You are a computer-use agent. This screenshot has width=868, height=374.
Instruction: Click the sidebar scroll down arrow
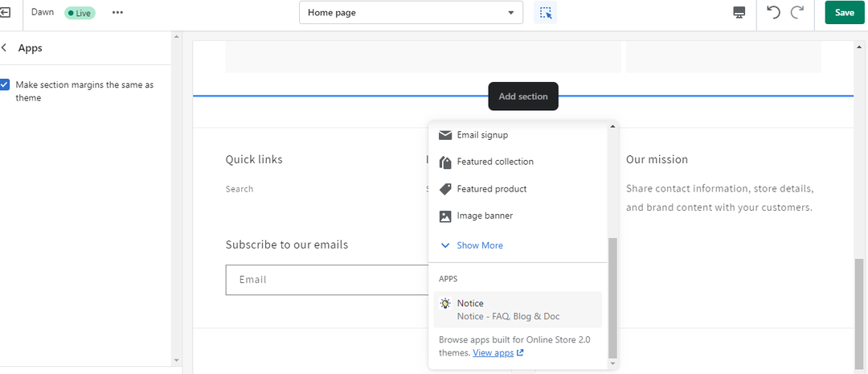[x=177, y=360]
